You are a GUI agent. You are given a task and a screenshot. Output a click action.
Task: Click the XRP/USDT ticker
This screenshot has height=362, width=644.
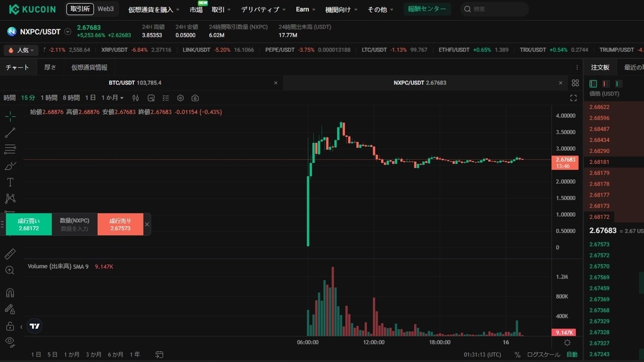coord(136,50)
